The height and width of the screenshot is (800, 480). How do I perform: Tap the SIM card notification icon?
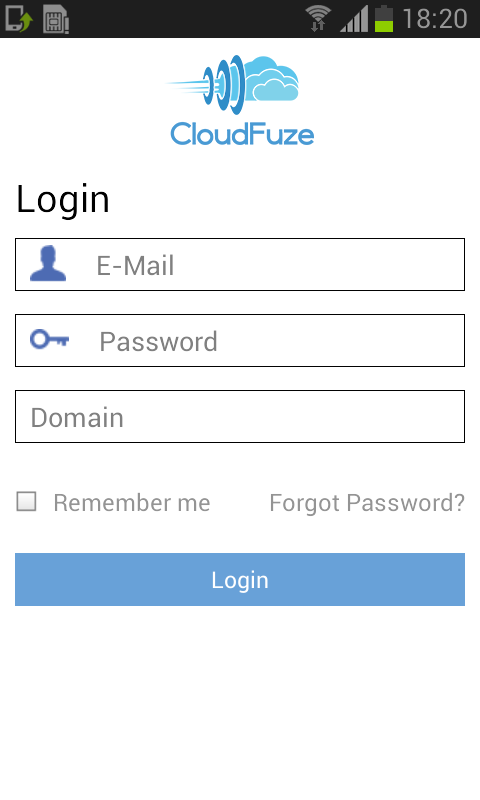click(56, 19)
